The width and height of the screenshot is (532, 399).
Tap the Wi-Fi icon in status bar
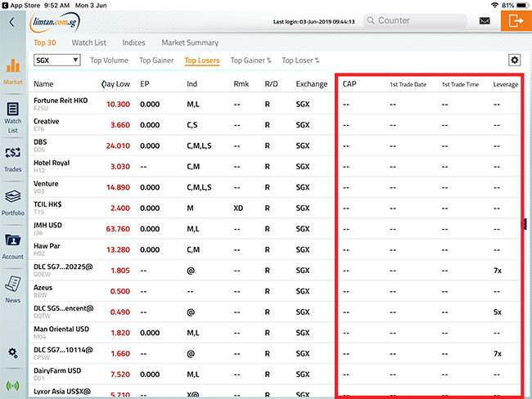click(494, 6)
